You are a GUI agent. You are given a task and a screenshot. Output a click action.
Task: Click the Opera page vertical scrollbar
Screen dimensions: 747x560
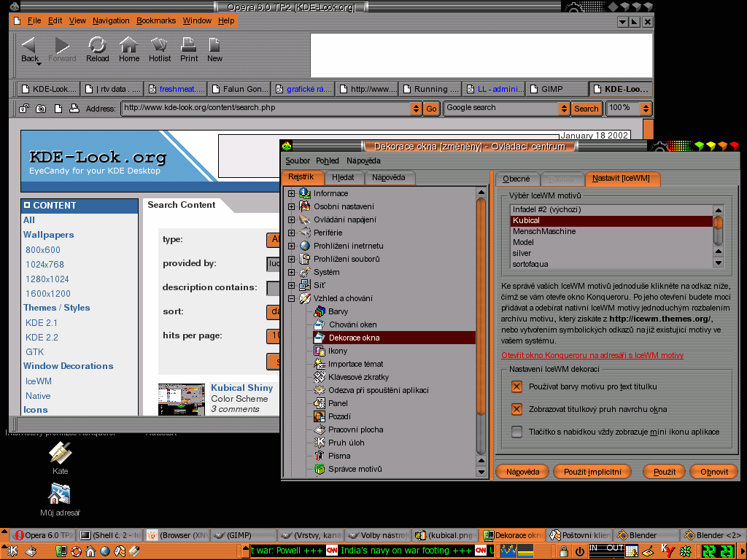pyautogui.click(x=648, y=131)
